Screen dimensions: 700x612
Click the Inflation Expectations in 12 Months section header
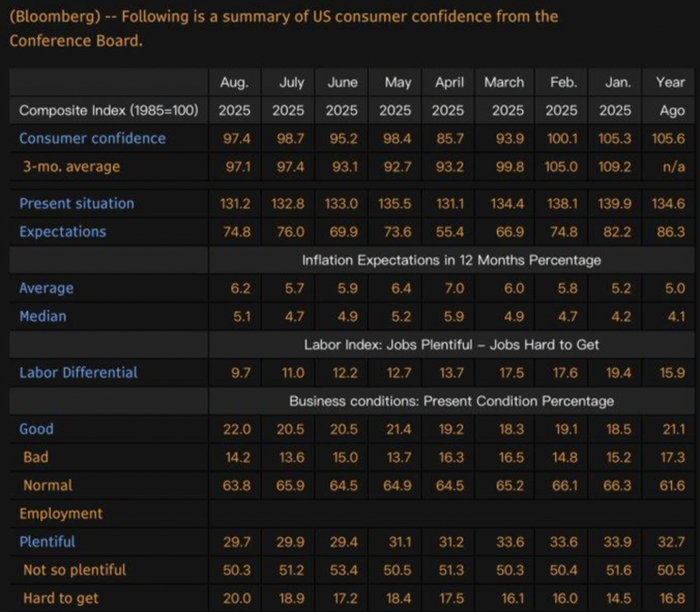point(451,260)
